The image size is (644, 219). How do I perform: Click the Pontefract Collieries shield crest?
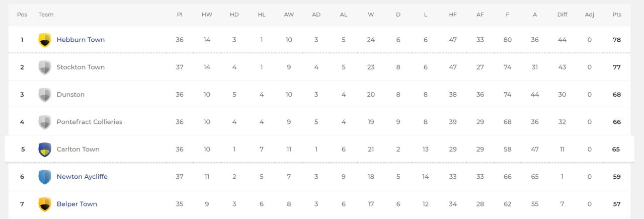[x=45, y=122]
